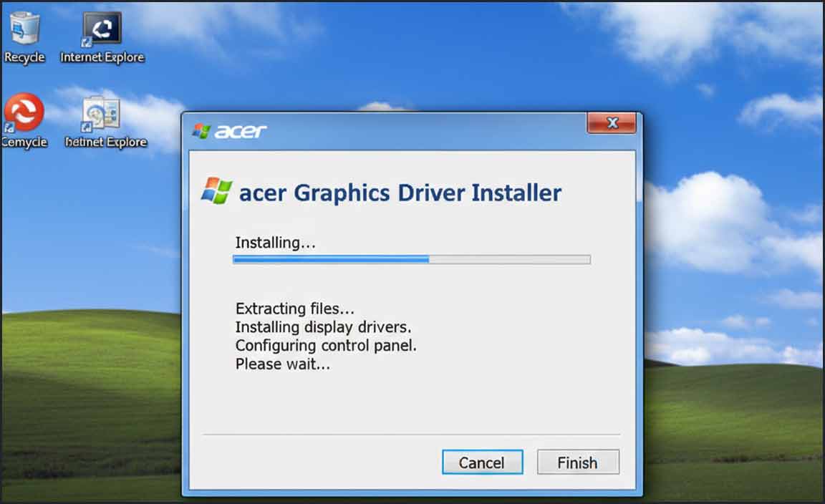Viewport: 825px width, 504px height.
Task: Select the "Extracting files..." line
Action: click(x=294, y=309)
